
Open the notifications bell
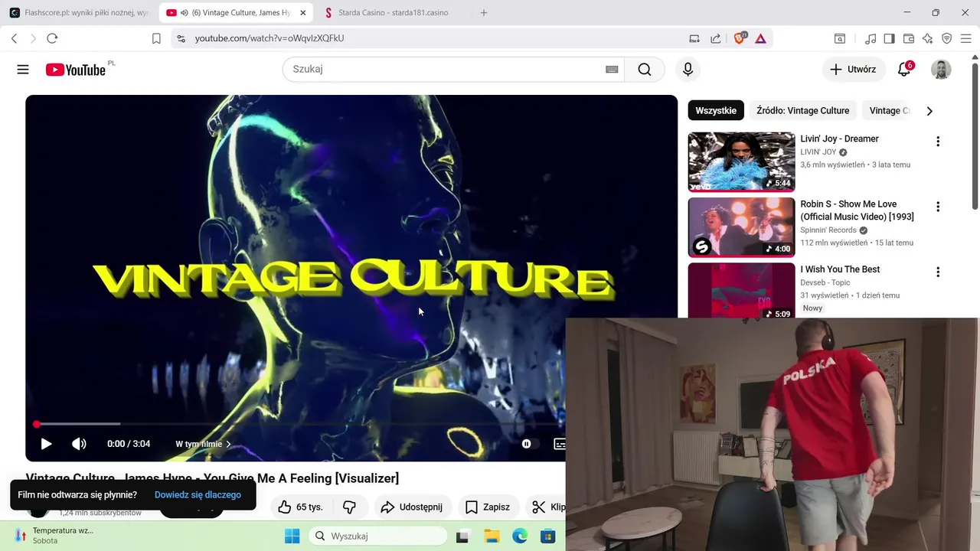904,70
